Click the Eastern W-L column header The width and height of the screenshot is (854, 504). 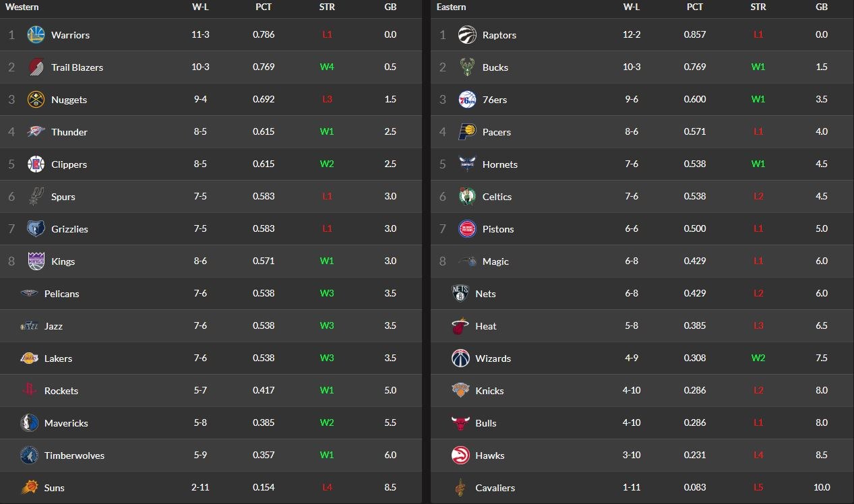click(x=632, y=7)
